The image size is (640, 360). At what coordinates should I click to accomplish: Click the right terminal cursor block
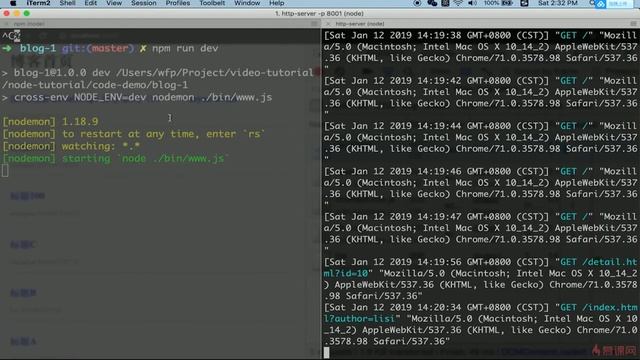(x=327, y=353)
